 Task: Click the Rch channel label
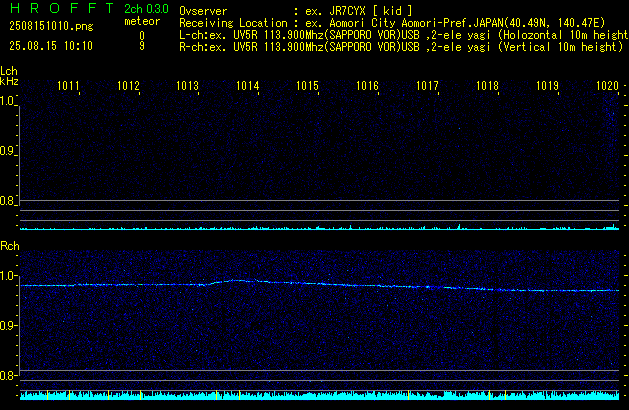point(10,246)
